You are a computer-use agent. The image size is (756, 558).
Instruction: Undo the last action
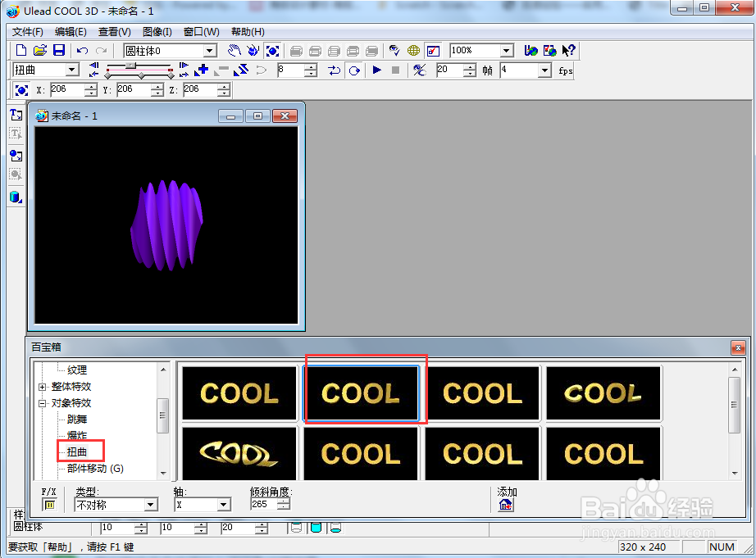click(x=83, y=51)
